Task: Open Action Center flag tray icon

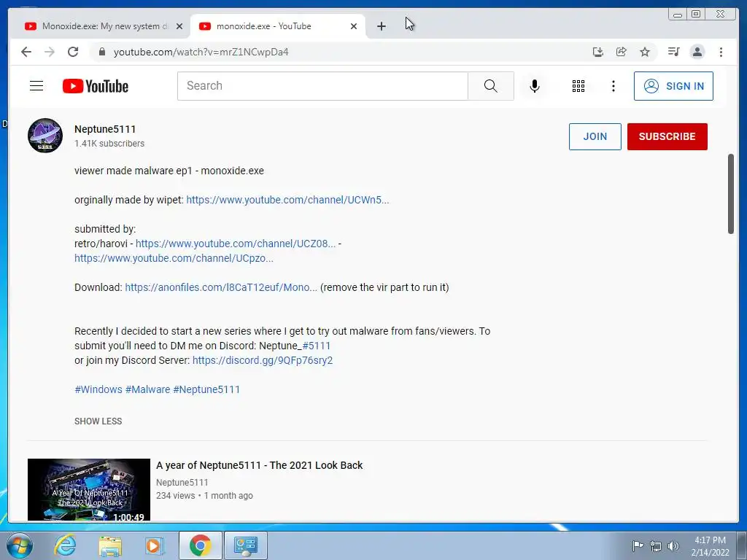Action: click(638, 545)
